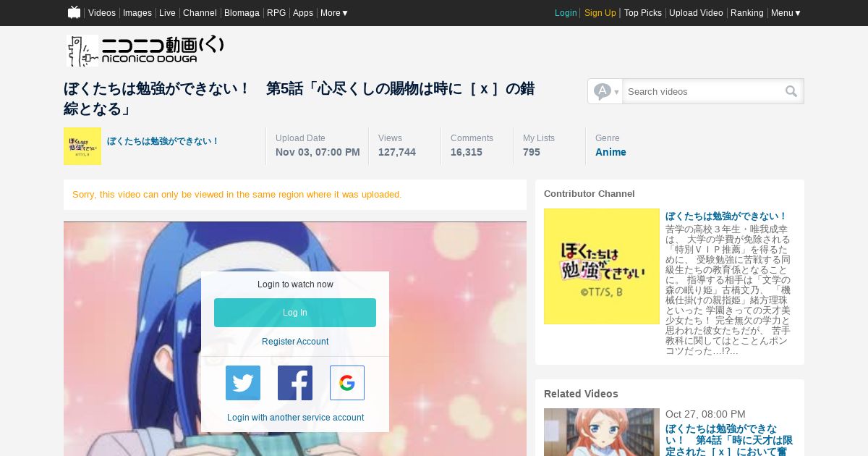
Task: Open the Videos section
Action: pos(102,13)
